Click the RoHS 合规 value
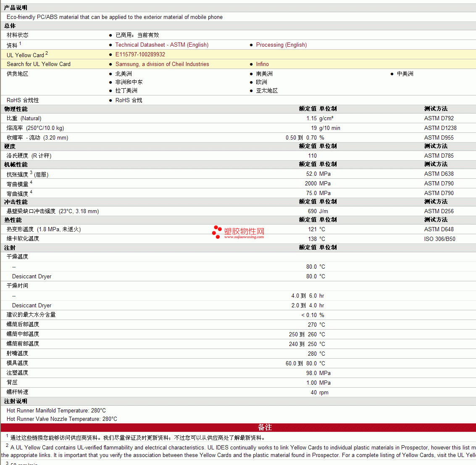This screenshot has width=476, height=465. [x=129, y=100]
